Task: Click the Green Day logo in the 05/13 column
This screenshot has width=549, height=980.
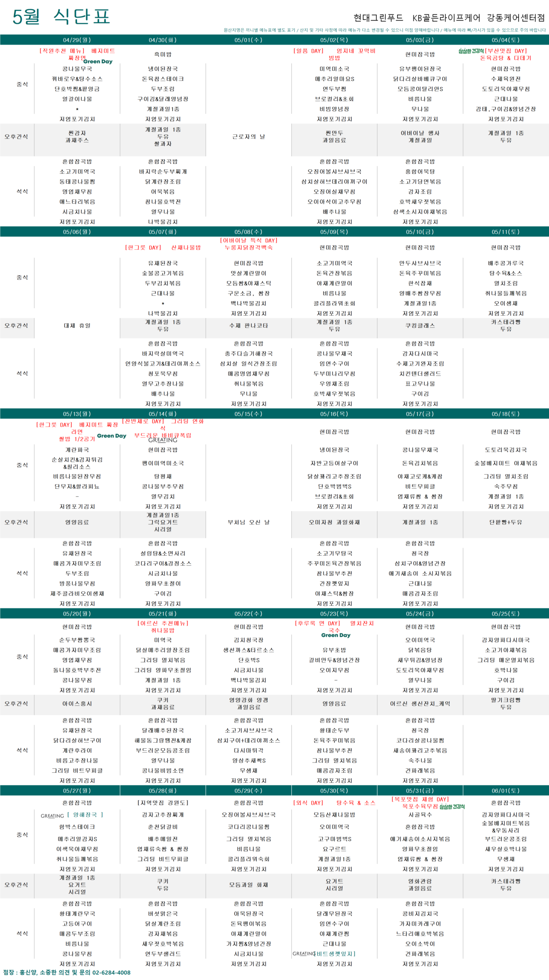Action: point(112,436)
